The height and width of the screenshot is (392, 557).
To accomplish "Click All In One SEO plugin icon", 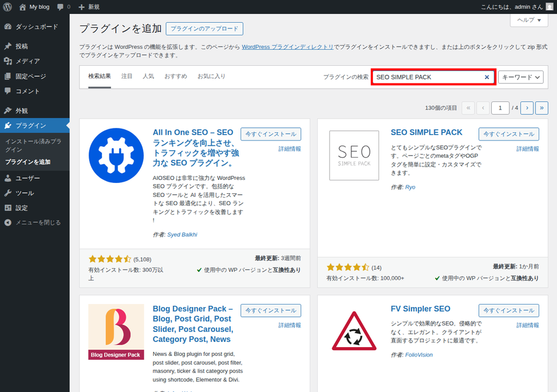I will [116, 155].
